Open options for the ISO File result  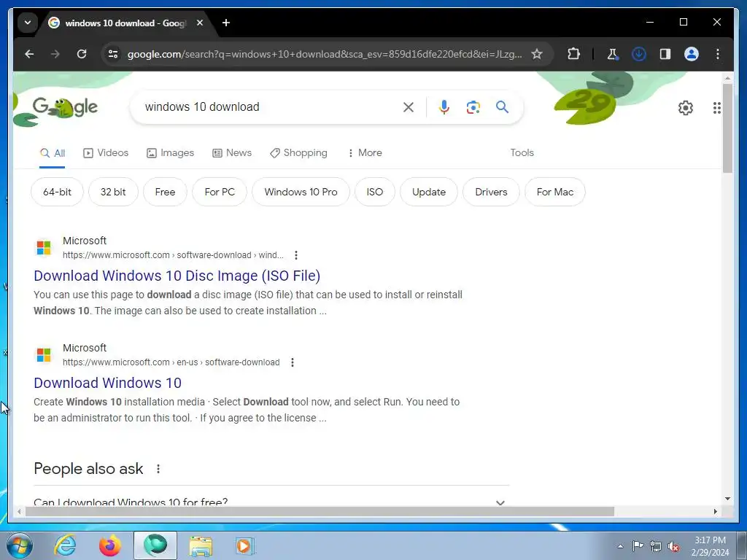(x=296, y=255)
